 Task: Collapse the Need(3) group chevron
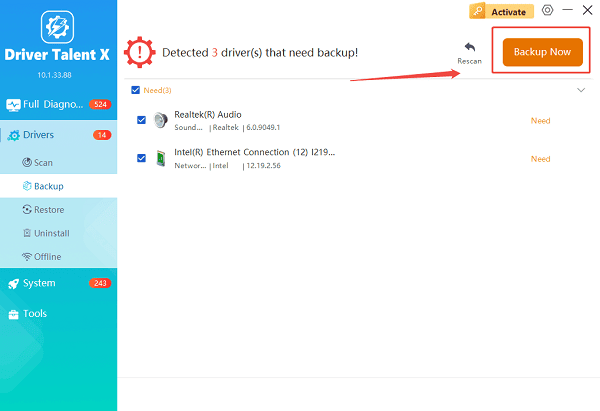click(x=581, y=90)
